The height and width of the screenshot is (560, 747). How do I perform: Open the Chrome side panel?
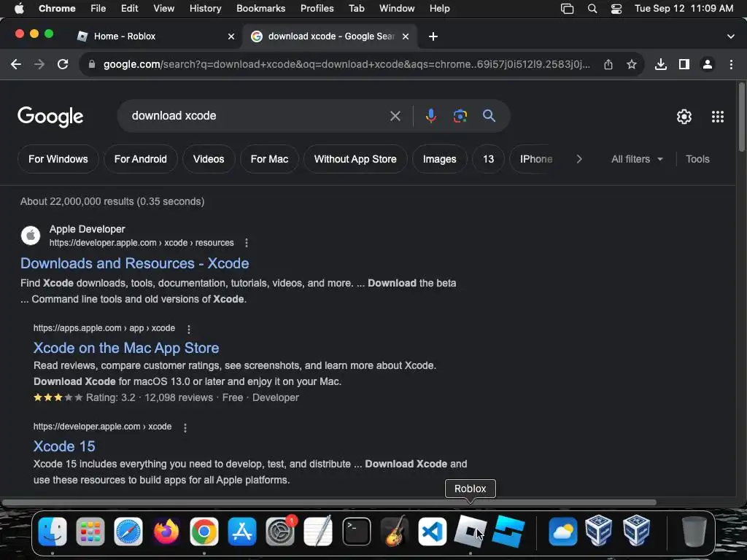[684, 64]
